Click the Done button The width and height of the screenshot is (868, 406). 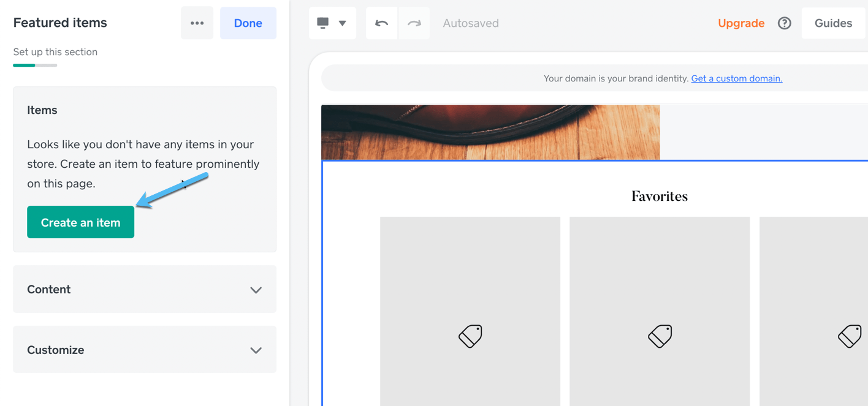(x=248, y=23)
